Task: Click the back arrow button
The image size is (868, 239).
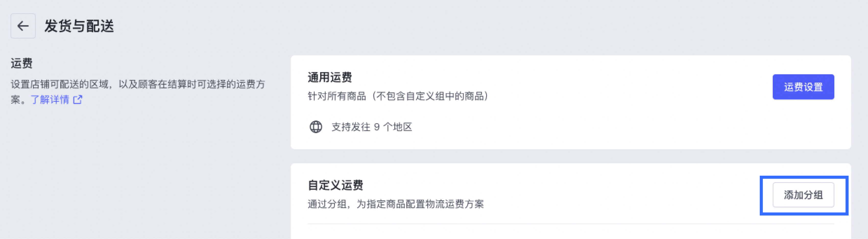Action: (x=23, y=26)
